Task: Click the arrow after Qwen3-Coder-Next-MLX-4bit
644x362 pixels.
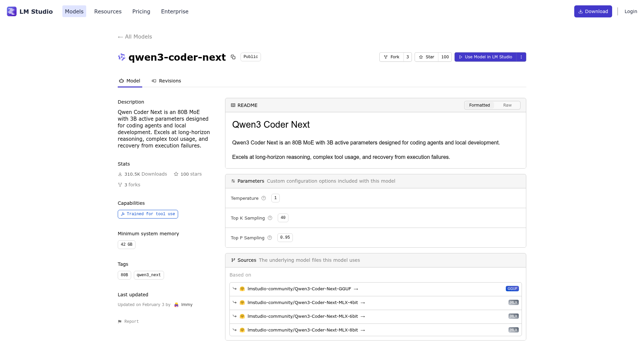Action: [363, 303]
